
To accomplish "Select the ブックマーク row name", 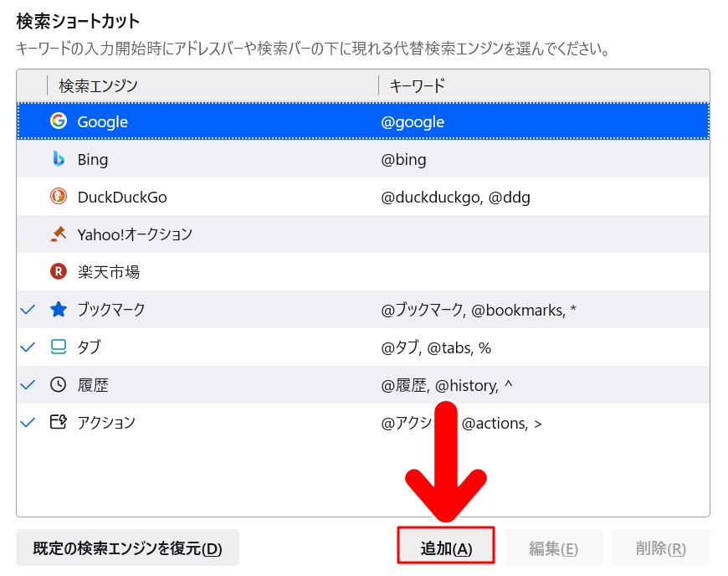I will click(111, 310).
